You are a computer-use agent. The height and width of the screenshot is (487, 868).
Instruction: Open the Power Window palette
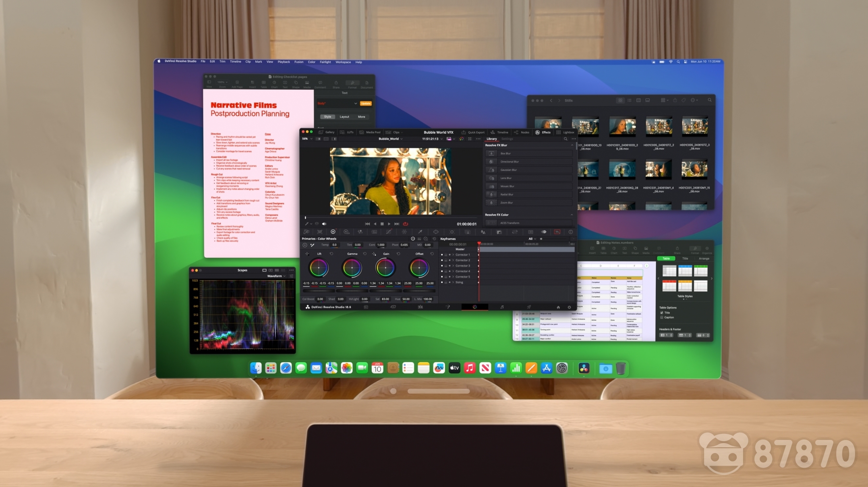click(x=436, y=232)
